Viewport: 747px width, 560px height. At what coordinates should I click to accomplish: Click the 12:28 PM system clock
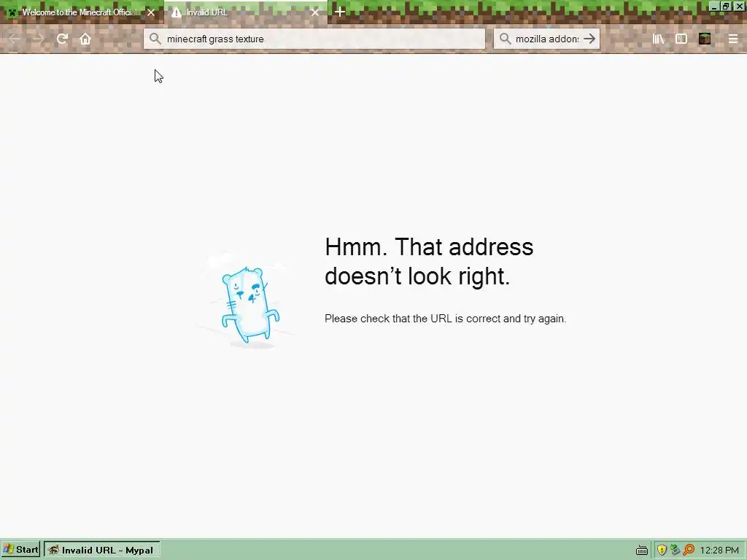(719, 550)
